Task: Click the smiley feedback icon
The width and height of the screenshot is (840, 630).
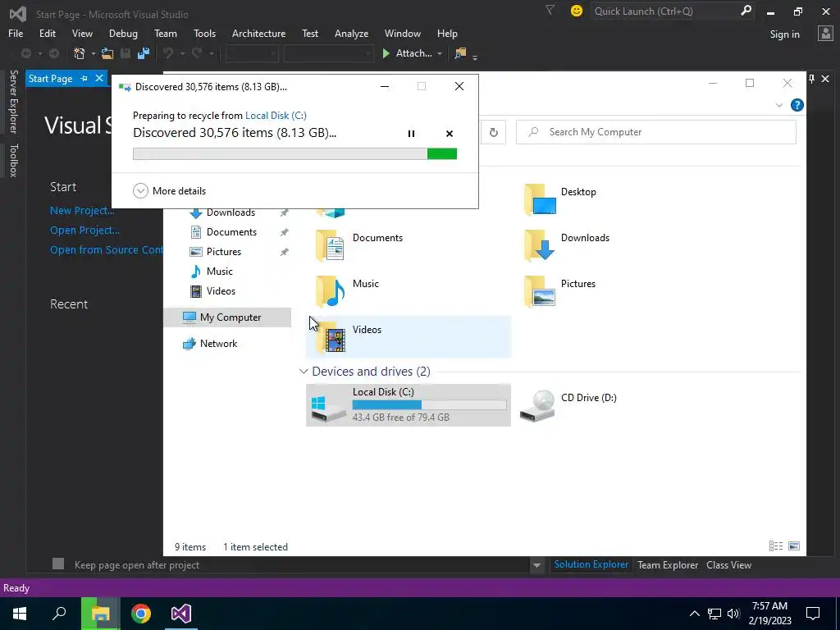Action: click(577, 11)
